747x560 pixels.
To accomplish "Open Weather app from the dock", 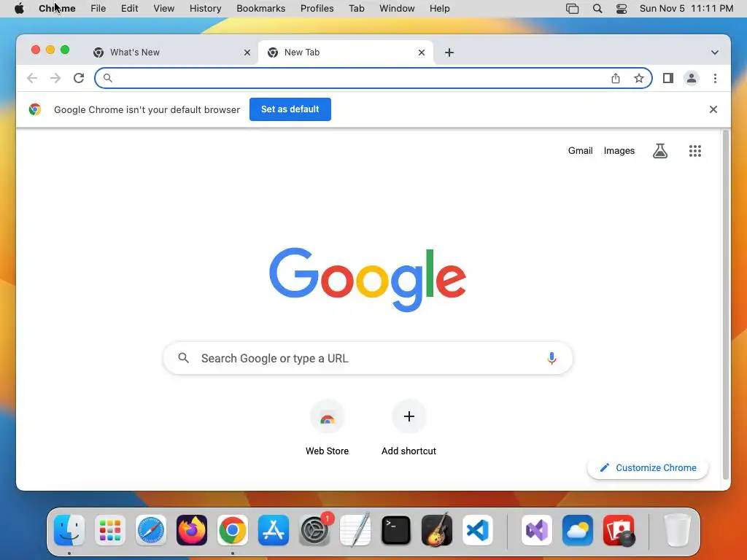I will pos(578,530).
